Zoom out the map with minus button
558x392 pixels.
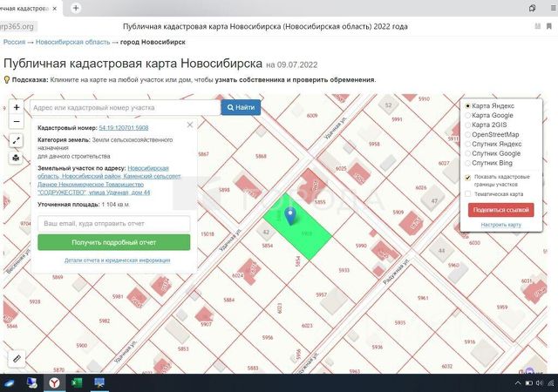point(17,122)
